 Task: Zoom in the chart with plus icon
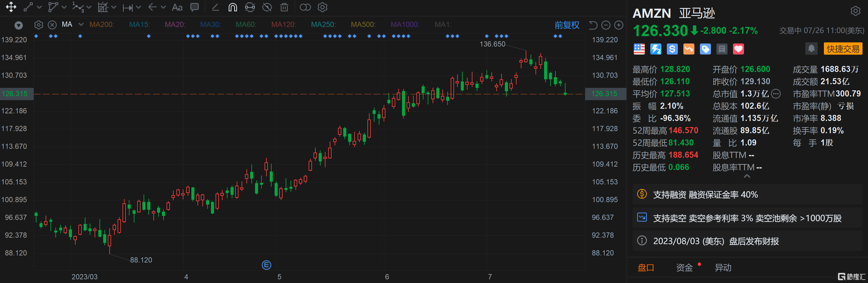click(x=619, y=25)
